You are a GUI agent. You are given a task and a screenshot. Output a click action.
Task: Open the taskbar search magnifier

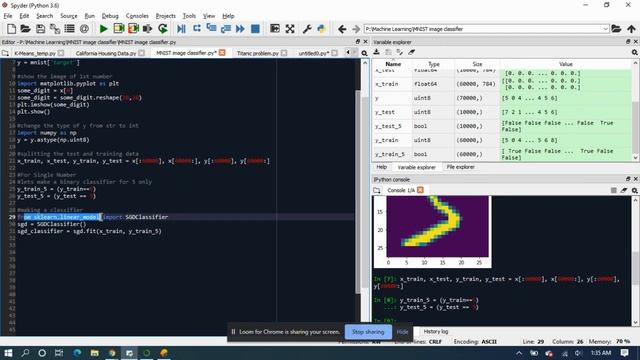(x=25, y=353)
